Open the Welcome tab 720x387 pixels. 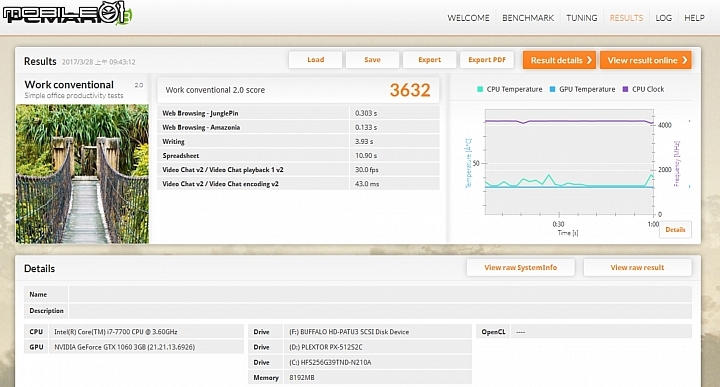click(468, 18)
